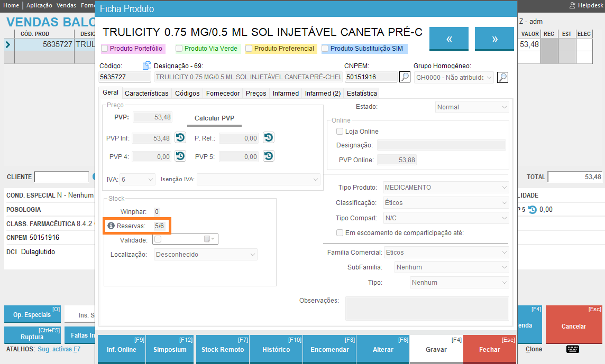Open the Vendas menu
The image size is (605, 364).
click(x=66, y=5)
